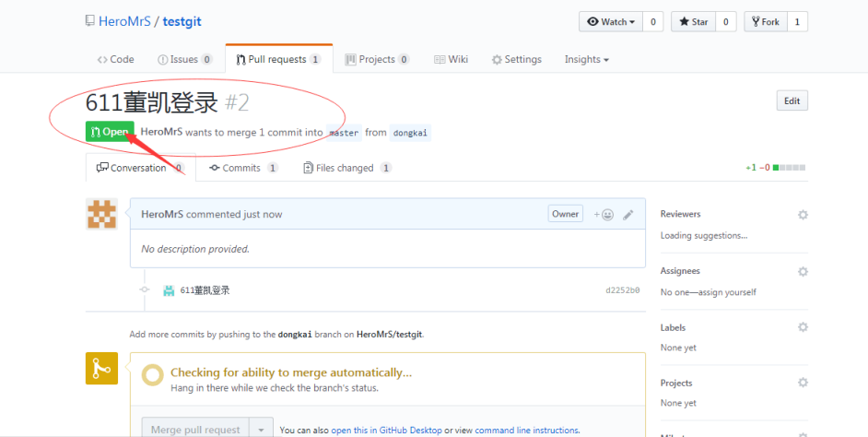Screen dimensions: 868x437
Task: Open the Wiki tab
Action: pyautogui.click(x=452, y=59)
